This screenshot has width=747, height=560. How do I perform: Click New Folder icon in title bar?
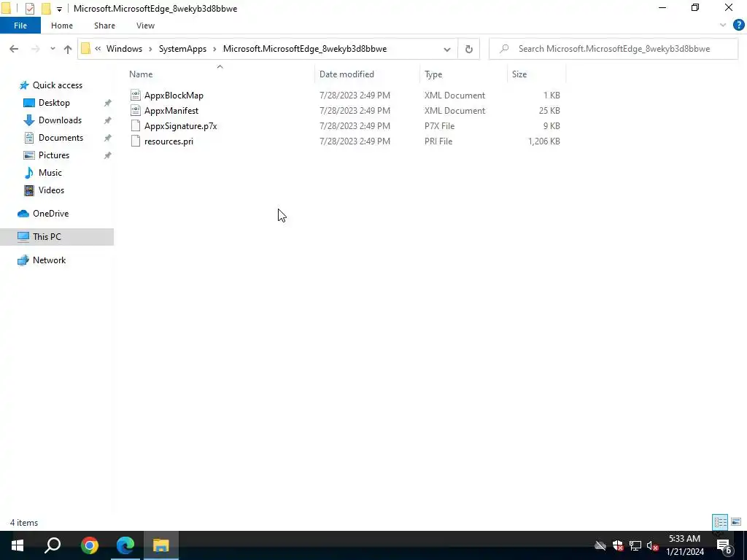click(46, 9)
